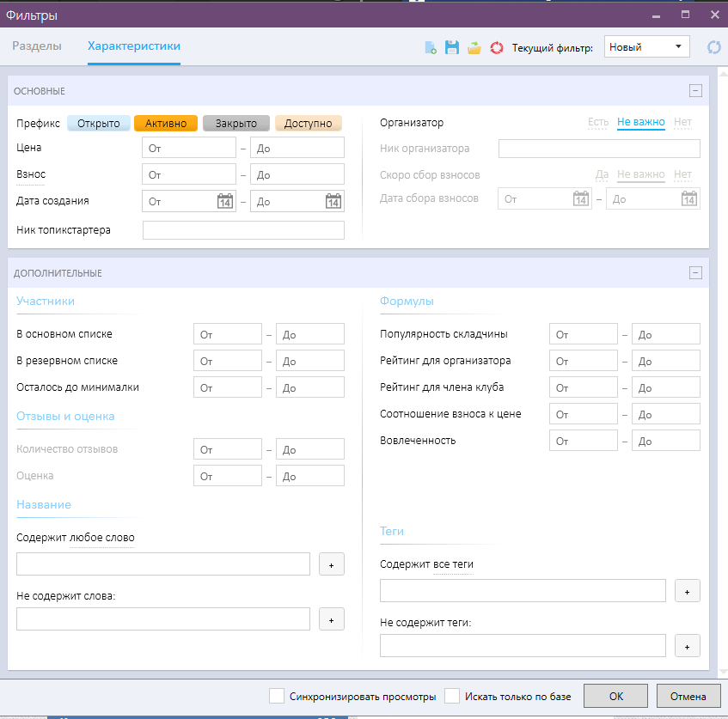Open a saved filter via the folder icon
The width and height of the screenshot is (728, 719).
(x=474, y=48)
